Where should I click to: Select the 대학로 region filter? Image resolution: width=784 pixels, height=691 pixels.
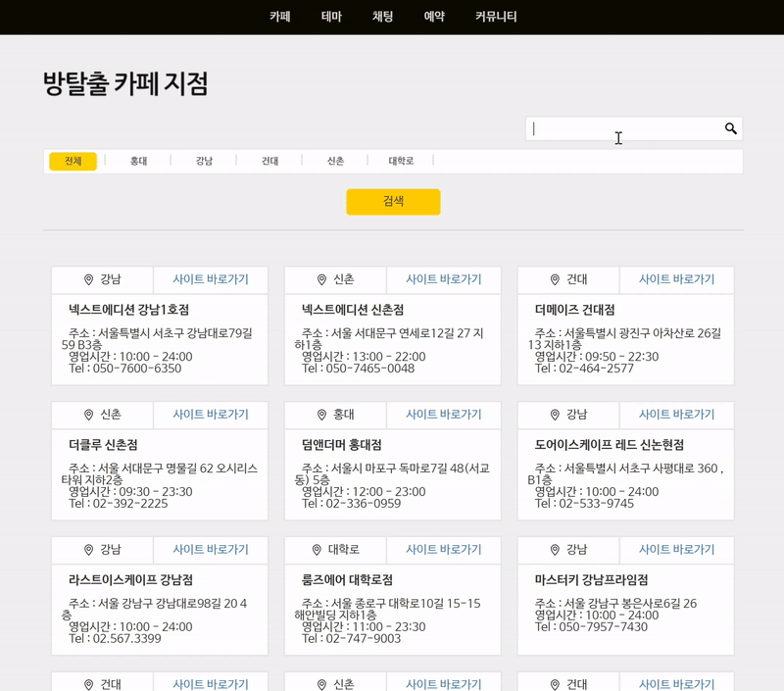click(x=401, y=161)
